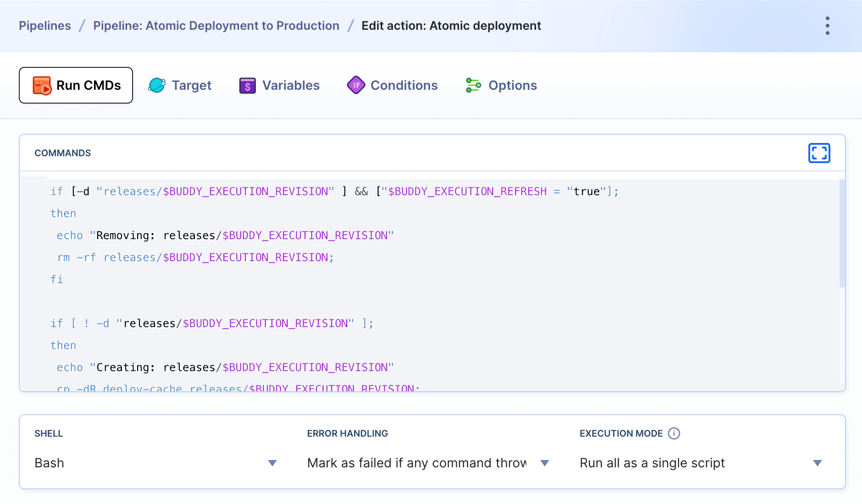Switch to the Variables tab
Screen dimensions: 862x504
click(291, 85)
